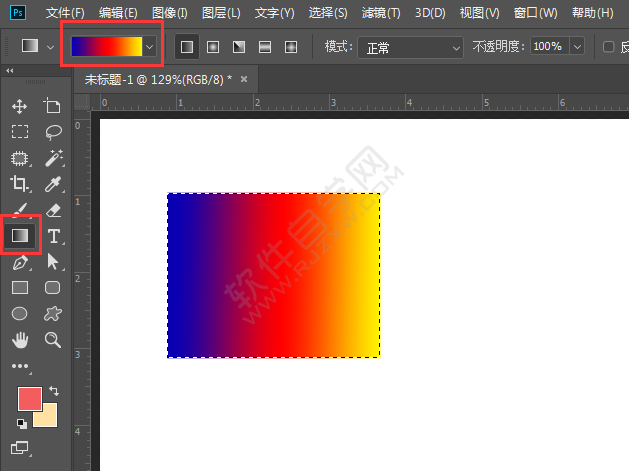Viewport: 629px width, 471px height.
Task: Select the Ellipse tool
Action: [x=20, y=314]
